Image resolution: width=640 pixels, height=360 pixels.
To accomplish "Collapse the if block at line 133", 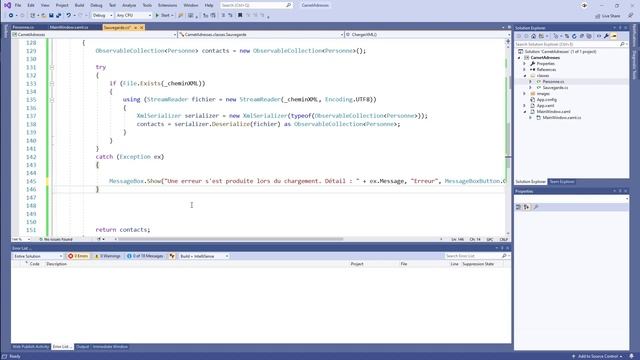I will (52, 83).
